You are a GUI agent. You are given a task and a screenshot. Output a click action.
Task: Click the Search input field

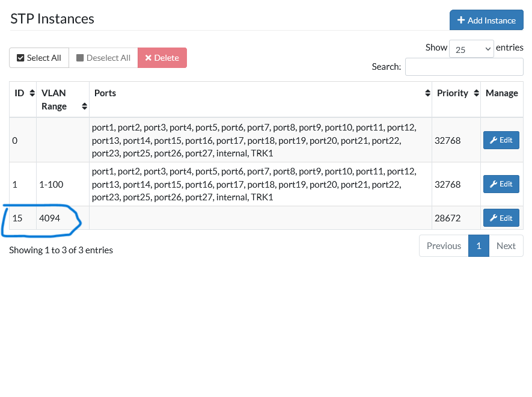pos(463,67)
